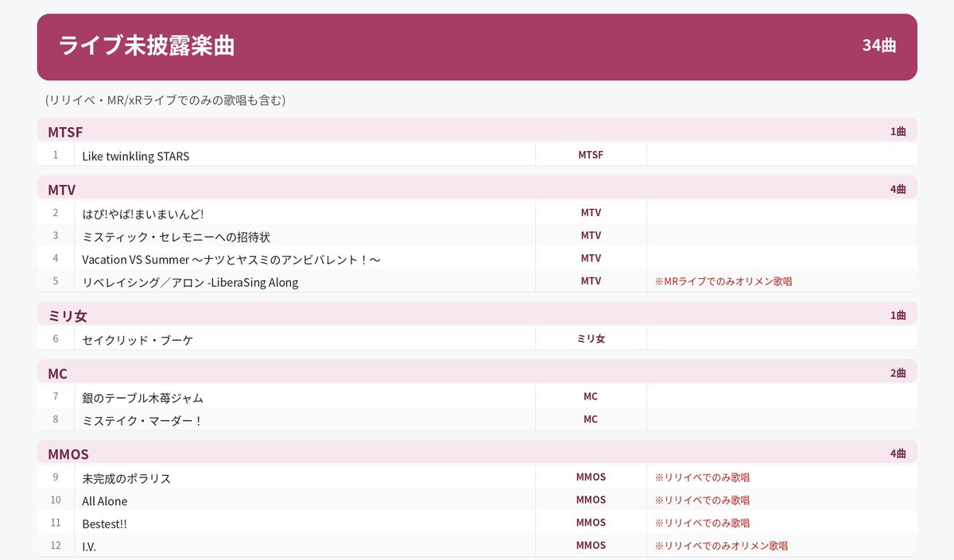Viewport: 954px width, 560px height.
Task: Select the note about リリイベ・MR/xRライブ below banner
Action: (x=165, y=101)
